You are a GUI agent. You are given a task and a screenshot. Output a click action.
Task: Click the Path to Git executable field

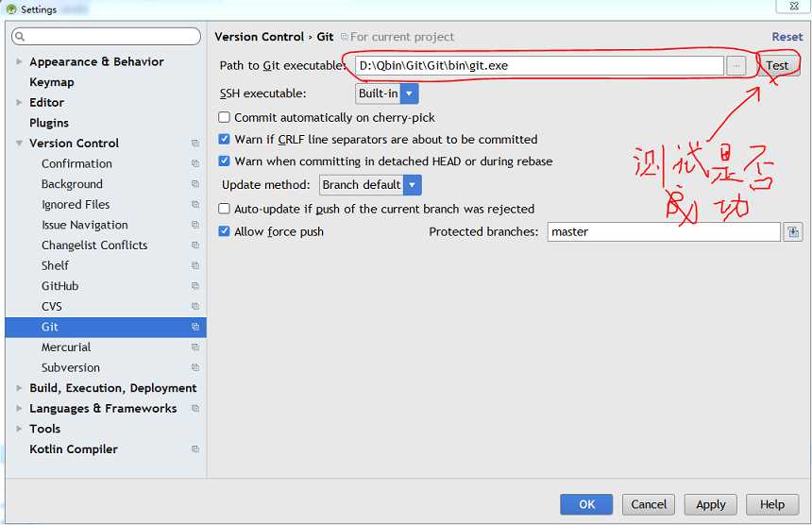540,66
